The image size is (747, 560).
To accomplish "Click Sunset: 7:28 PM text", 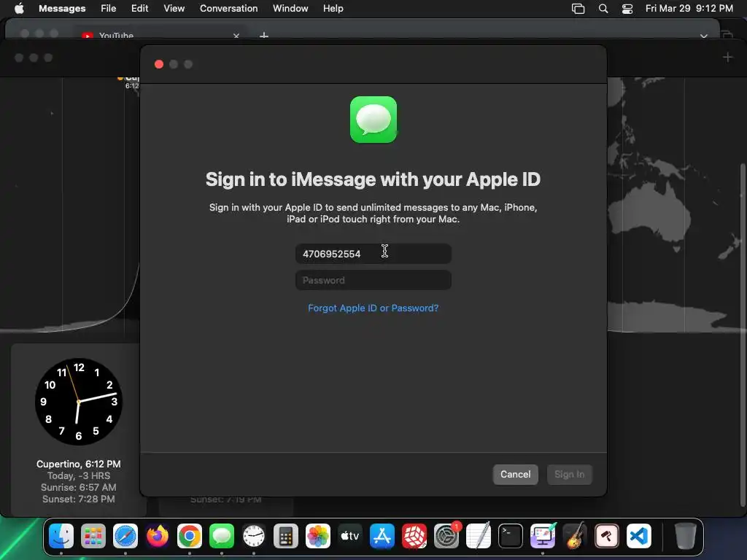I will point(79,499).
